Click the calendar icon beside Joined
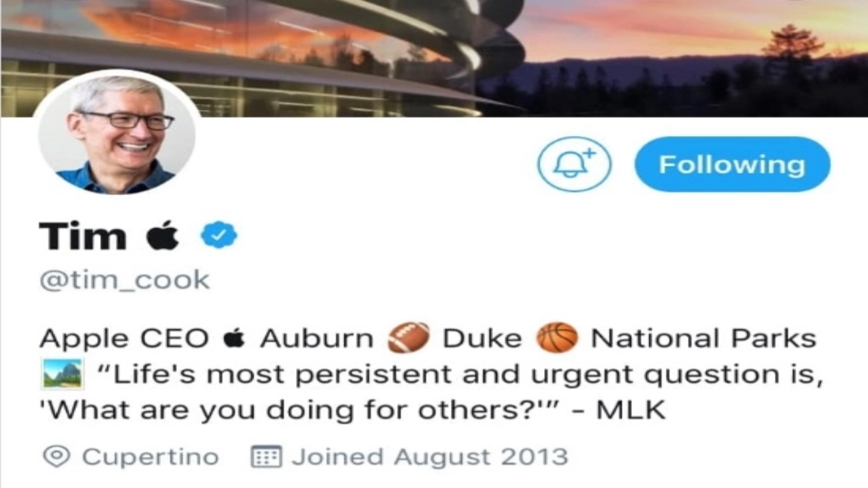Screen dimensions: 868x488 pyautogui.click(x=266, y=457)
